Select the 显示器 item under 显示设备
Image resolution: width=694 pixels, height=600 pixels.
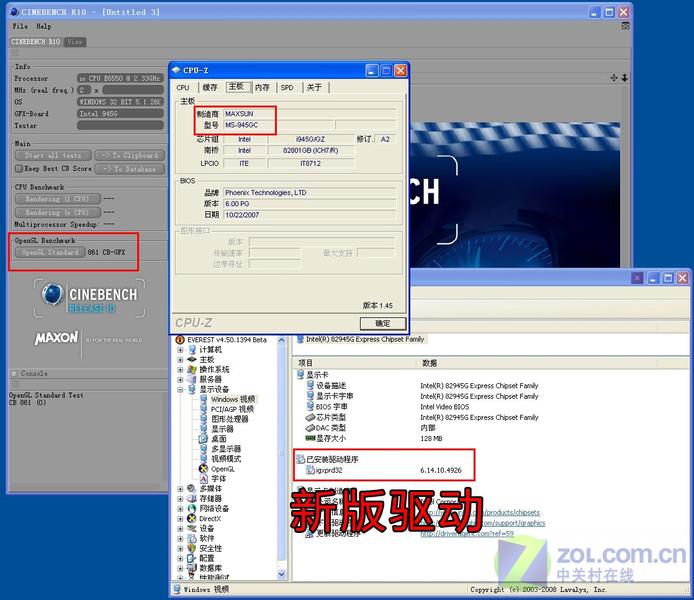[222, 429]
